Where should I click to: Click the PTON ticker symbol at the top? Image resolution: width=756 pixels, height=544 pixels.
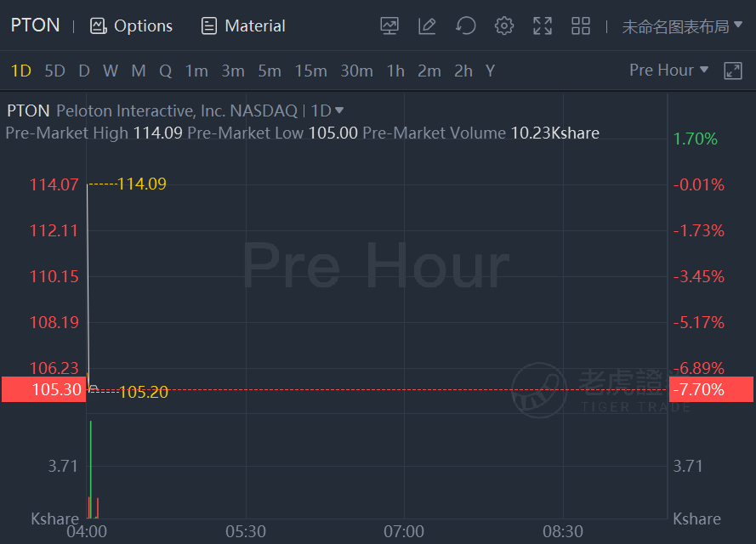point(35,25)
